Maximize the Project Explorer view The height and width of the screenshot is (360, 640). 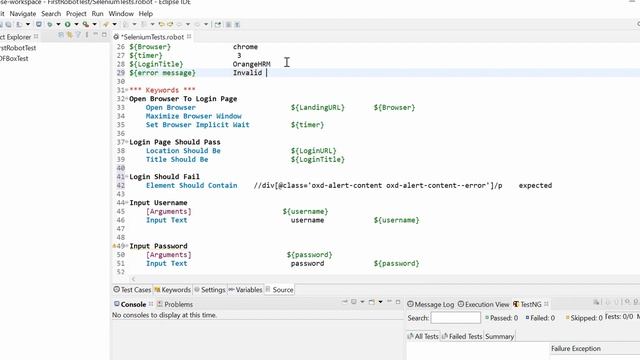point(104,35)
